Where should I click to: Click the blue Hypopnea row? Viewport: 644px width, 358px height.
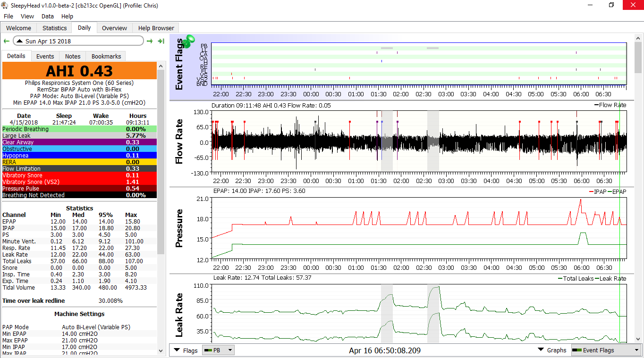tap(79, 155)
